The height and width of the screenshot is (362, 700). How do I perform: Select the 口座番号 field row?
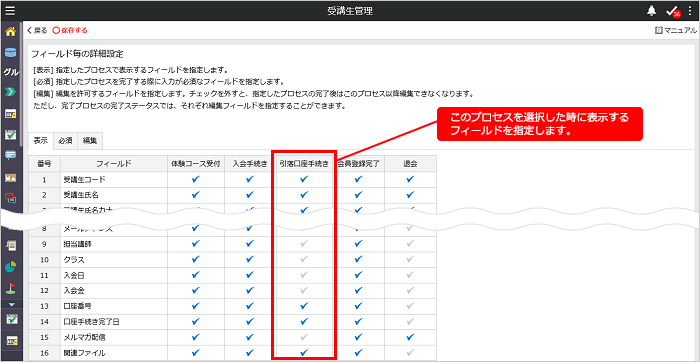232,306
